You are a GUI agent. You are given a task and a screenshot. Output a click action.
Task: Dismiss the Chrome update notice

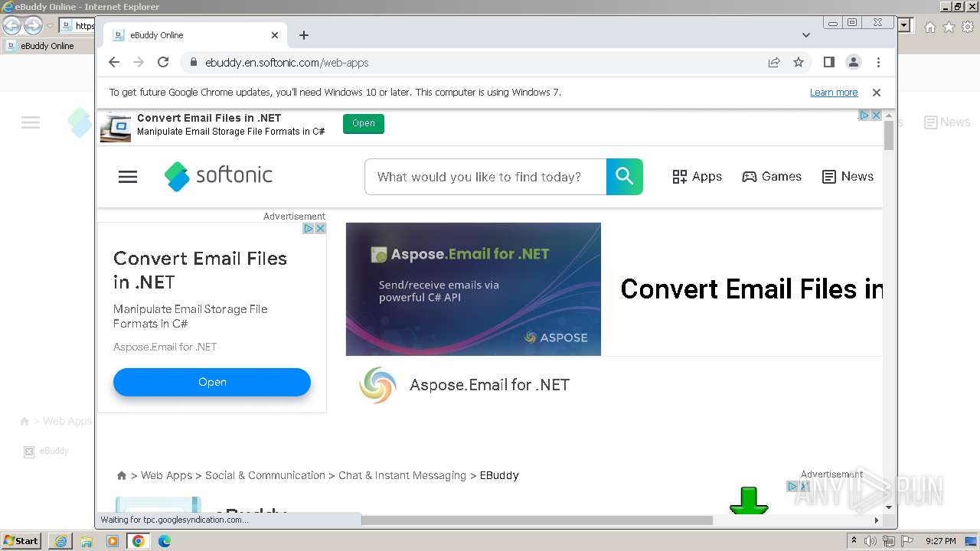(x=877, y=93)
